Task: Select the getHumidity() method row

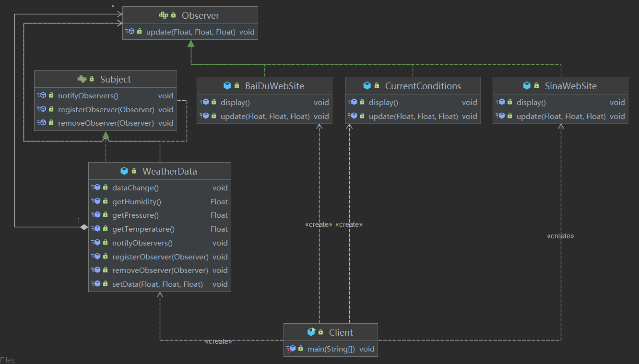Action: (x=160, y=202)
